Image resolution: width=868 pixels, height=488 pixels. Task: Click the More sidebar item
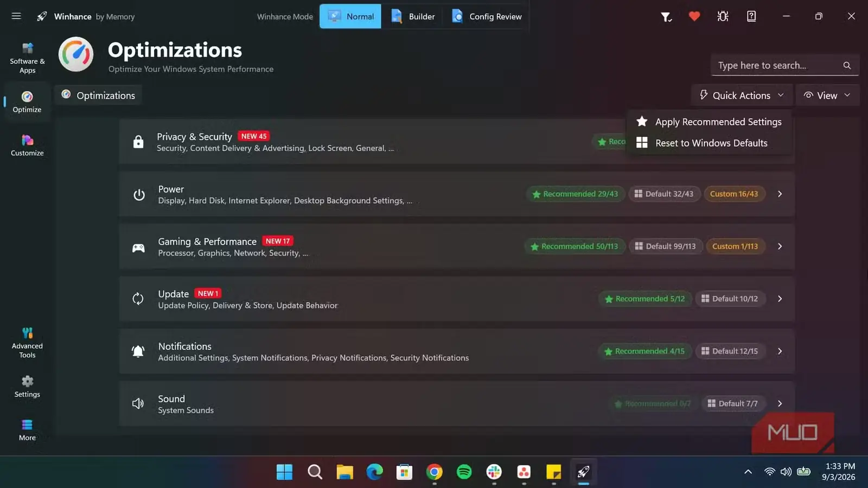click(x=27, y=430)
